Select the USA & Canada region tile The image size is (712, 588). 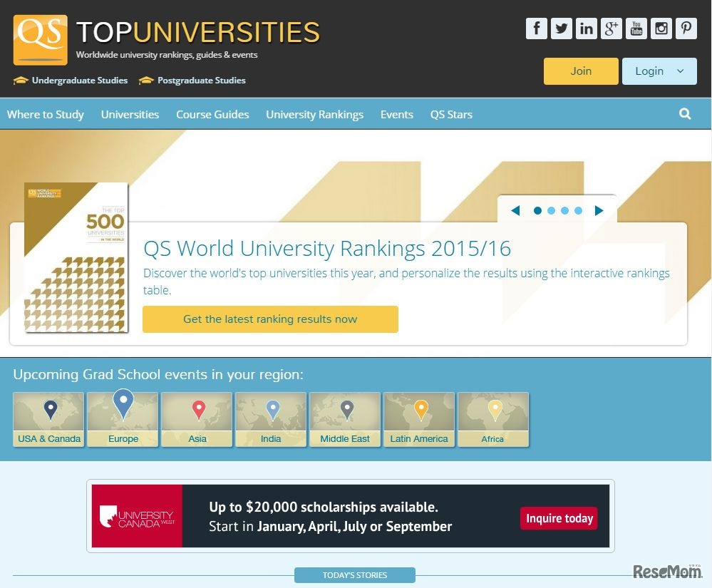(x=49, y=419)
